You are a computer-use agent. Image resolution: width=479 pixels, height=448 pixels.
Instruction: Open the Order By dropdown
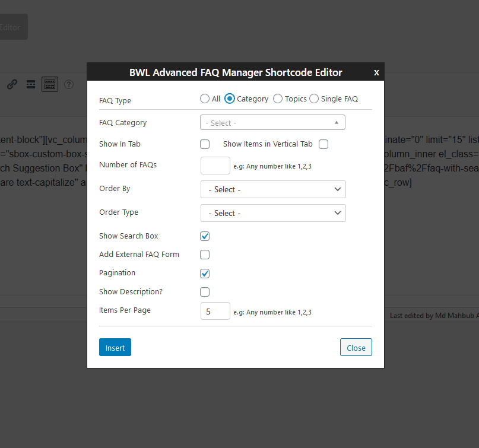273,189
